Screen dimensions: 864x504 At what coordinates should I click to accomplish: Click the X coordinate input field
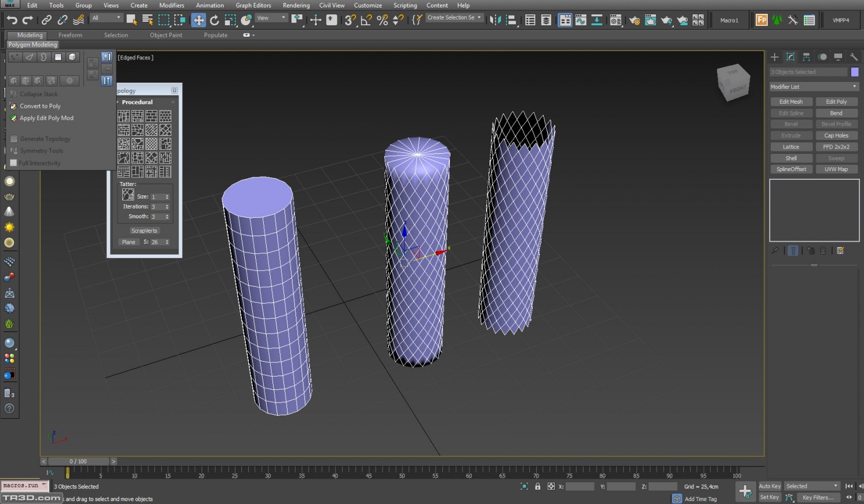pos(579,487)
